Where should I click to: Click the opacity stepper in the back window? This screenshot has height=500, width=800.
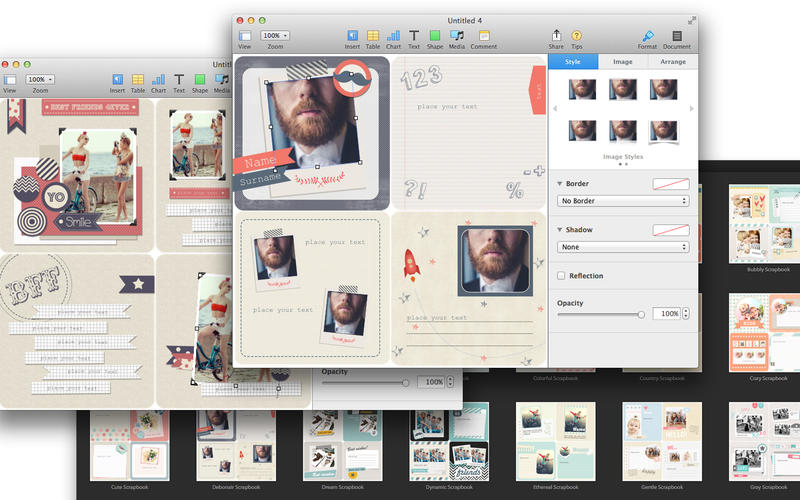[x=450, y=382]
